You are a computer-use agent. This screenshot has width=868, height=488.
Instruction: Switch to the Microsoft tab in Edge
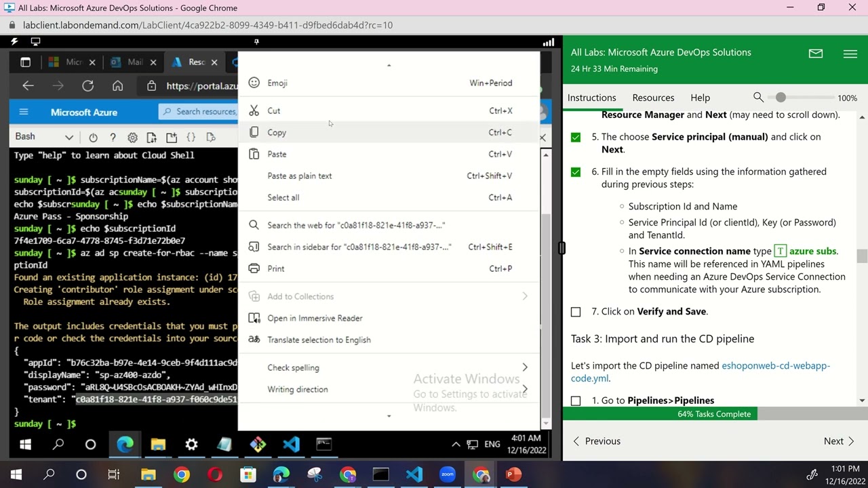(73, 62)
